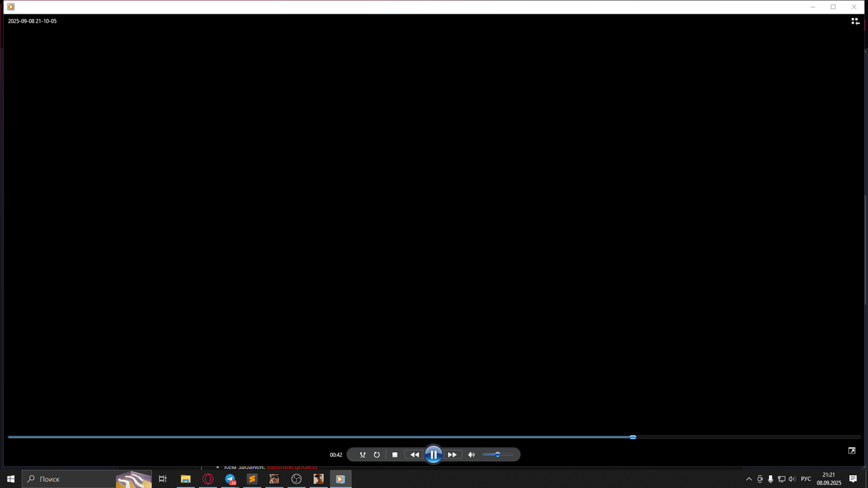Click the fast forward button
868x488 pixels.
coord(452,455)
